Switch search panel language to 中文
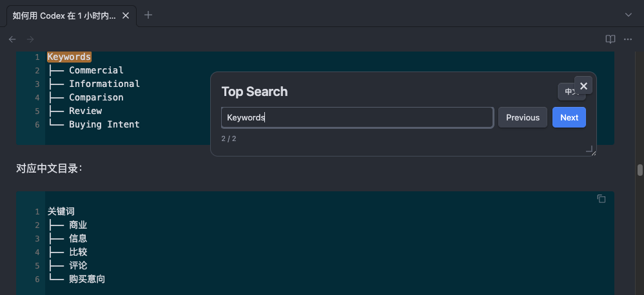This screenshot has height=295, width=644. [570, 92]
